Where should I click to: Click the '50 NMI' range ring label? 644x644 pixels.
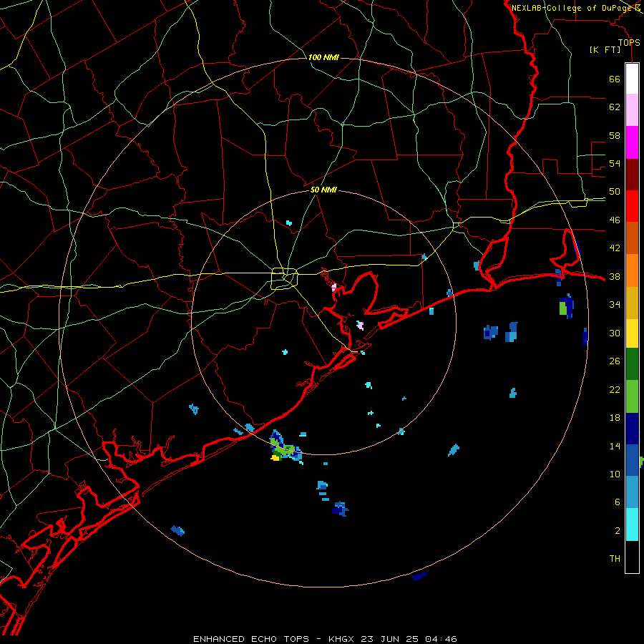tap(323, 190)
